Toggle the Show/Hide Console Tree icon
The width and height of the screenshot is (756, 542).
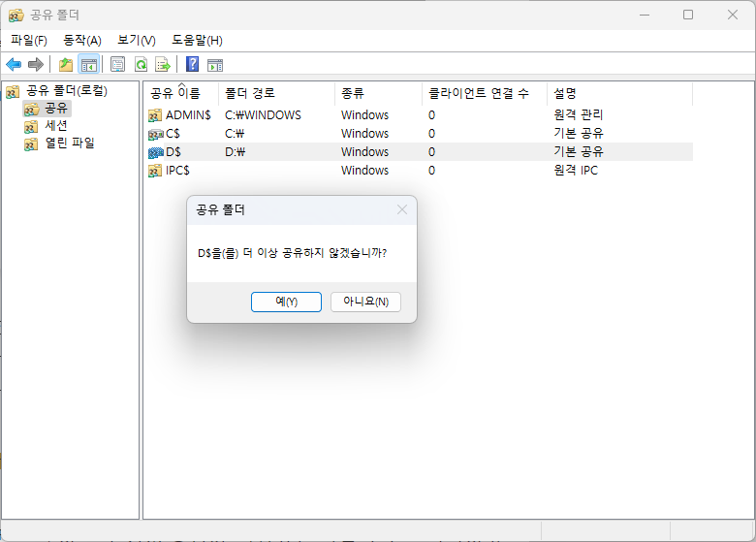(89, 64)
